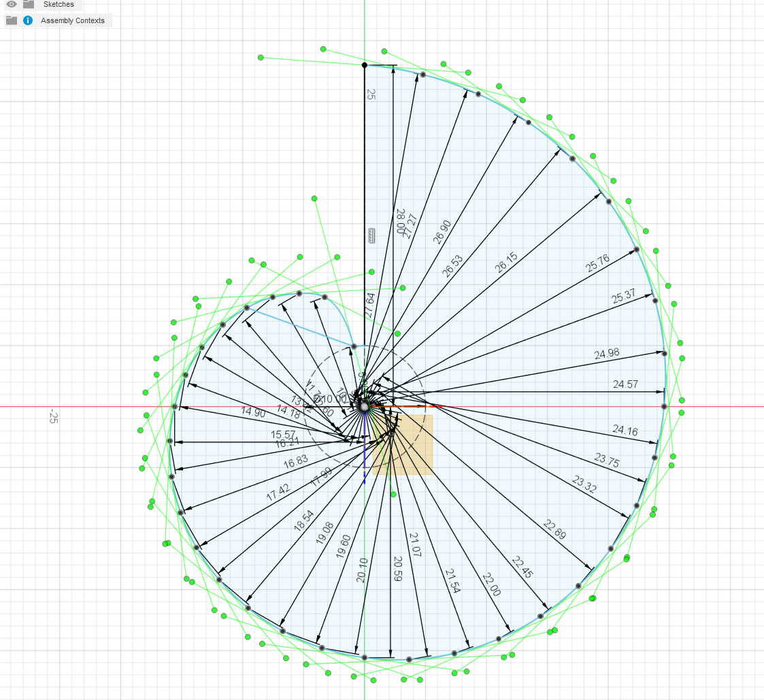Click the blue info icon
Image resolution: width=764 pixels, height=700 pixels.
pyautogui.click(x=28, y=20)
